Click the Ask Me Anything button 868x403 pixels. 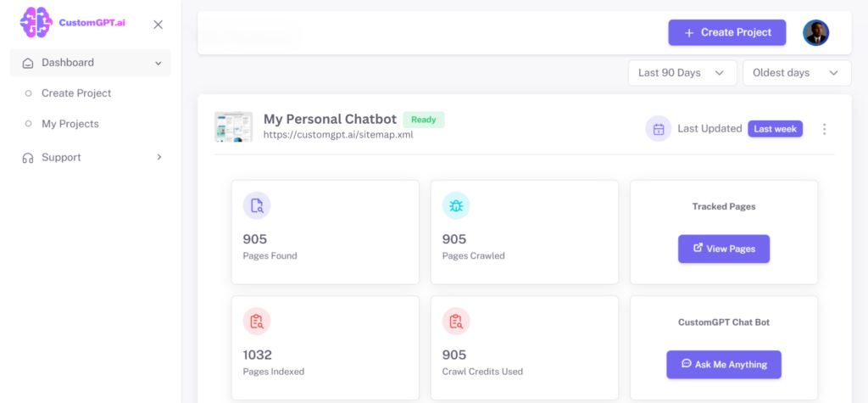[x=724, y=365]
